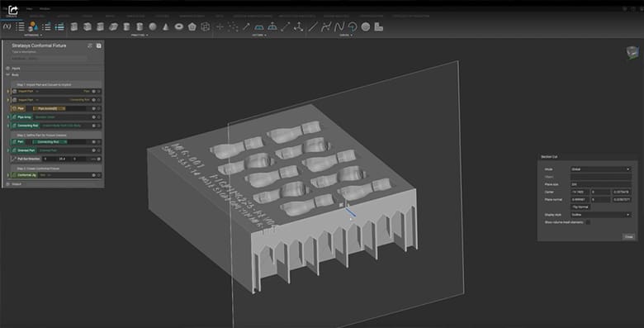644x328 pixels.
Task: Enable Show volume mesh elements checkbox
Action: coord(588,222)
